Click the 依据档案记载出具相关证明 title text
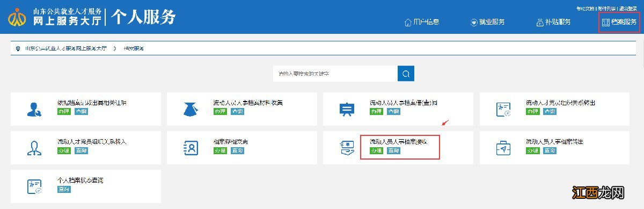Viewport: 644px width, 209px height. (x=92, y=102)
